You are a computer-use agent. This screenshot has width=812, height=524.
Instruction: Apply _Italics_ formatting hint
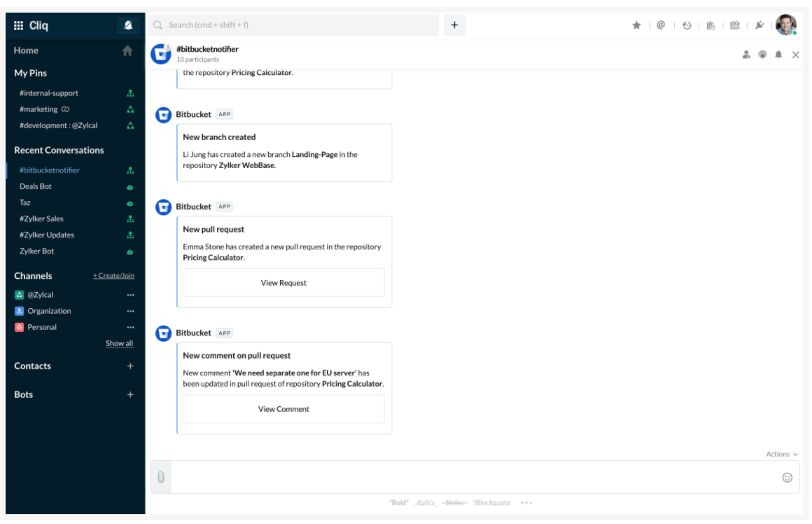click(x=425, y=503)
